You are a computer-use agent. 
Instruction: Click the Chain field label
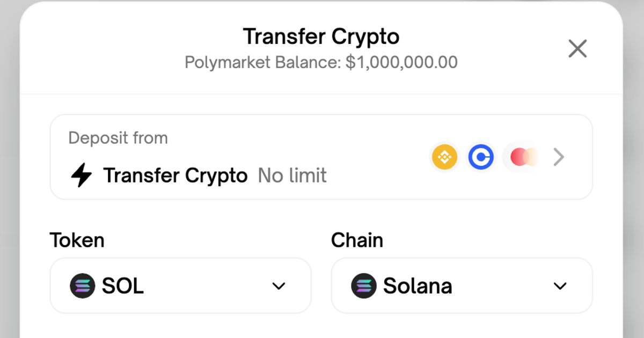357,240
